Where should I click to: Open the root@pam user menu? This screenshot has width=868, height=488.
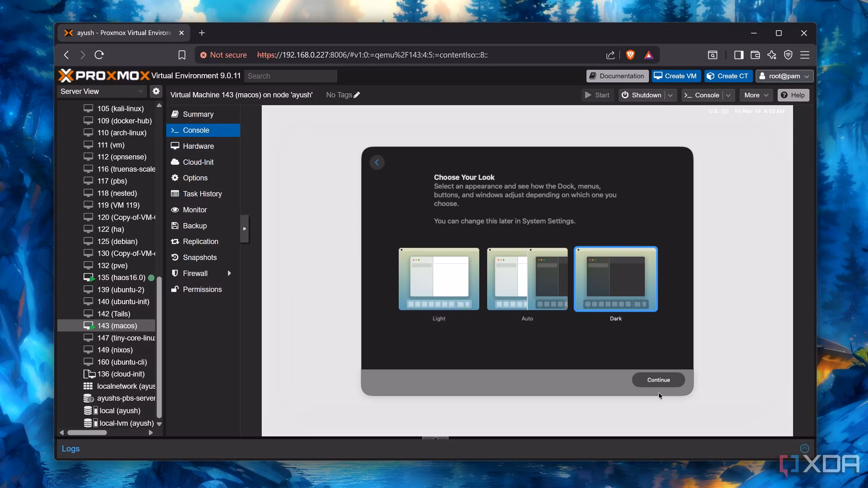click(784, 76)
